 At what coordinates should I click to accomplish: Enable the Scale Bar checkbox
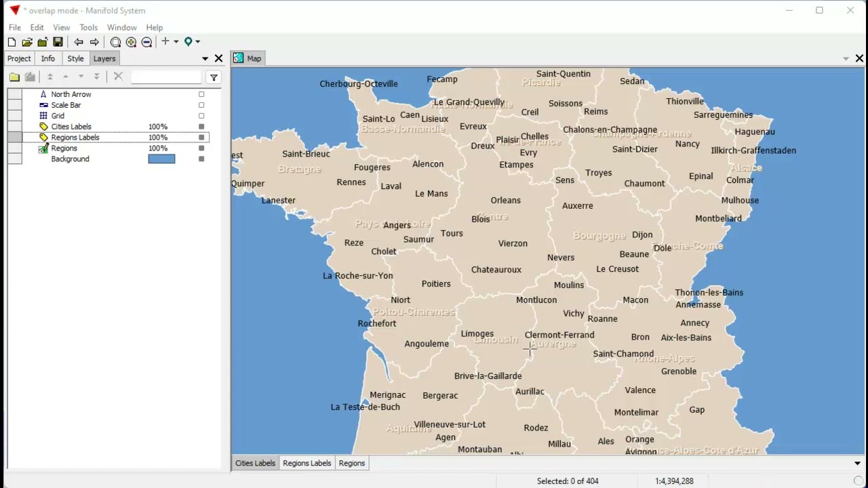[201, 105]
